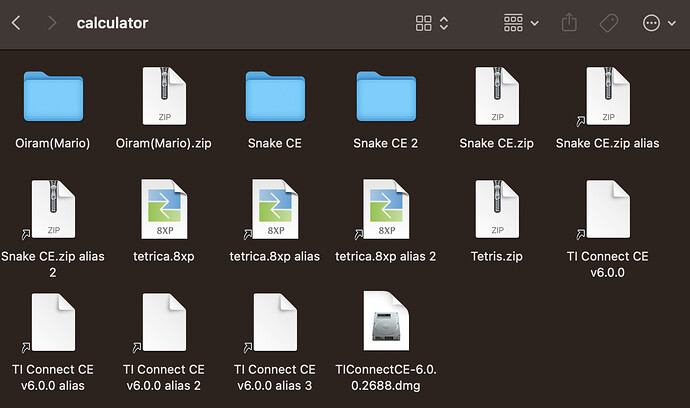The image size is (690, 408).
Task: Select the tetrica.8xp alias 2 file icon
Action: pyautogui.click(x=386, y=209)
